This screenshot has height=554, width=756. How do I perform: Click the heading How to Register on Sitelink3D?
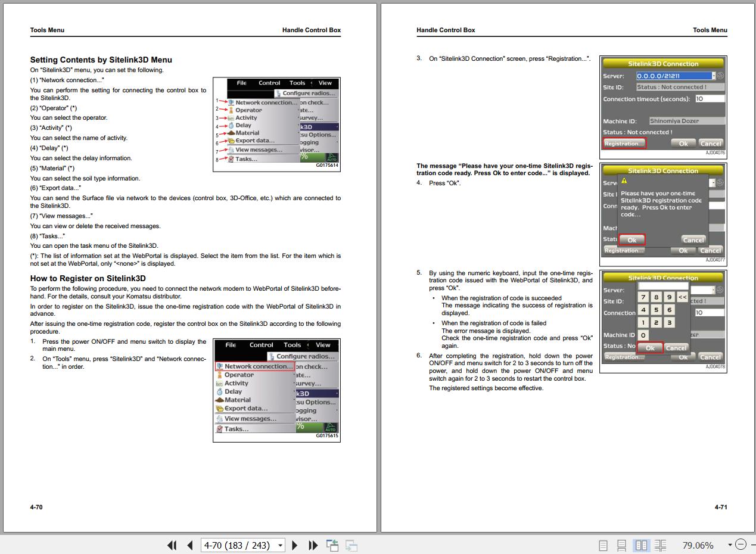pos(88,278)
